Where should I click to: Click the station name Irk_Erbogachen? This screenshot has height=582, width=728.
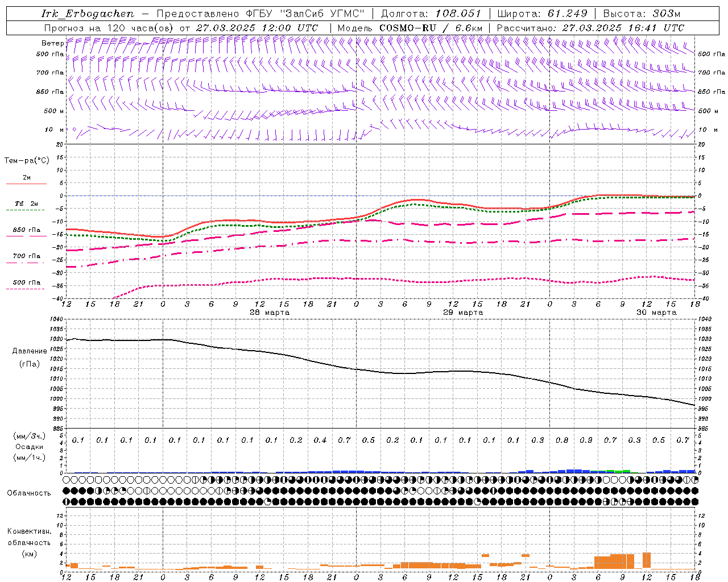[x=88, y=14]
